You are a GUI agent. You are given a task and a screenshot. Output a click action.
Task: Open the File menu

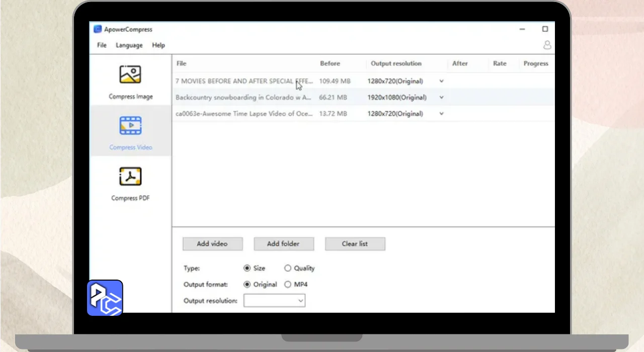(x=102, y=45)
